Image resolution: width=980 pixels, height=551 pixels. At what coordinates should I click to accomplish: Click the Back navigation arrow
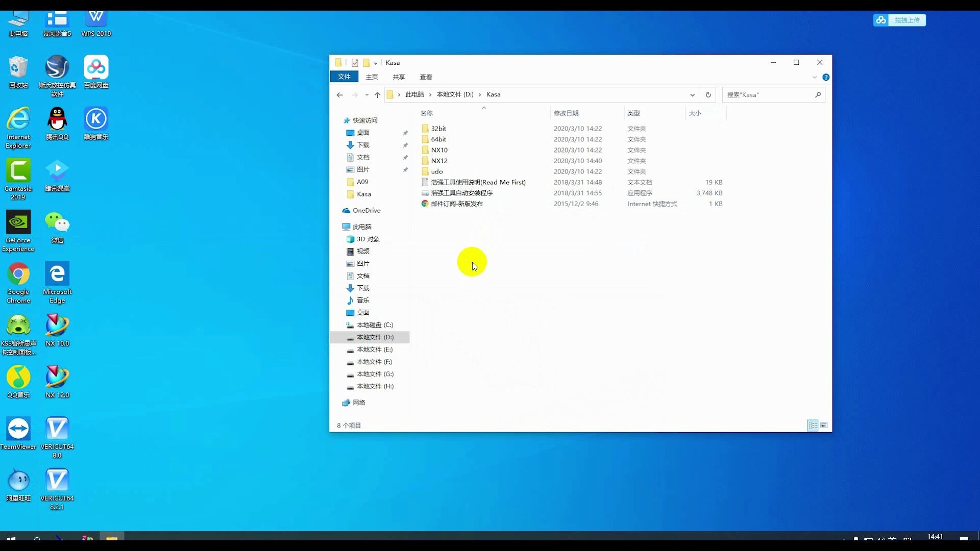[x=340, y=95]
